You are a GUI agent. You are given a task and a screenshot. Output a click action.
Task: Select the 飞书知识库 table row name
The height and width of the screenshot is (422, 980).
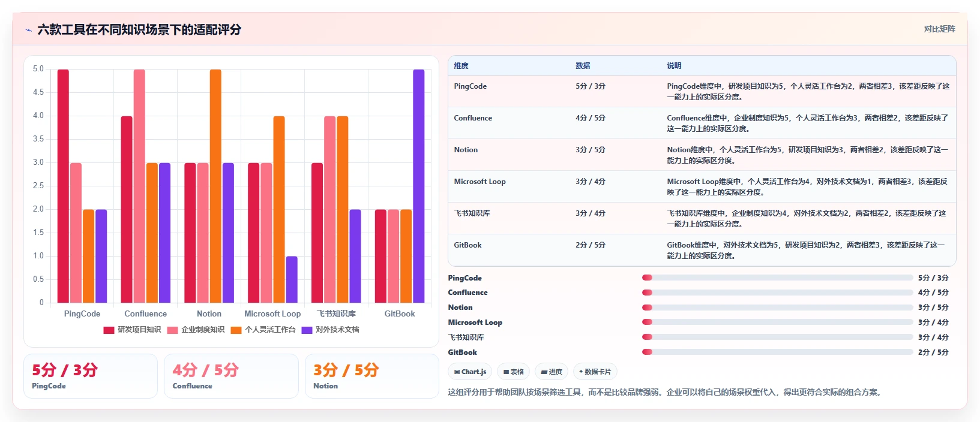472,213
